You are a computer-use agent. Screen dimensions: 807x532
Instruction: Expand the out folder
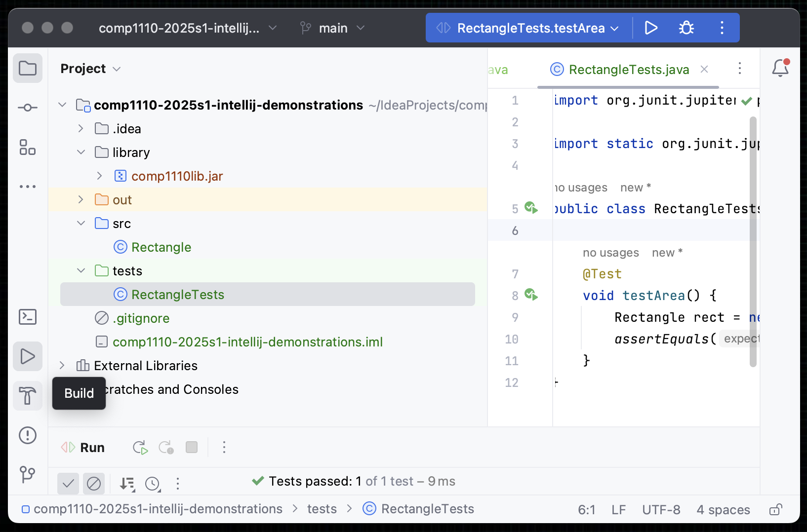[x=81, y=200]
